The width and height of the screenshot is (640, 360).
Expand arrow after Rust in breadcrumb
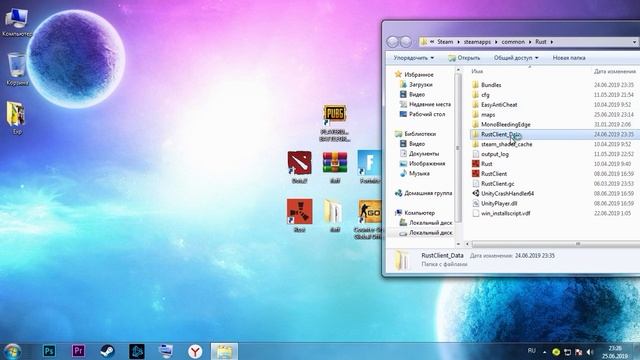[x=552, y=42]
